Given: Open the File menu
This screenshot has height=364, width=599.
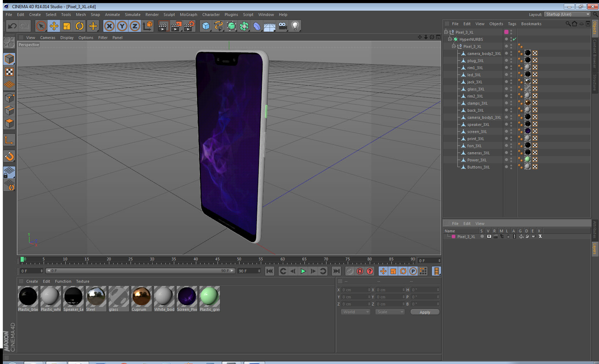Looking at the screenshot, I should tap(9, 15).
